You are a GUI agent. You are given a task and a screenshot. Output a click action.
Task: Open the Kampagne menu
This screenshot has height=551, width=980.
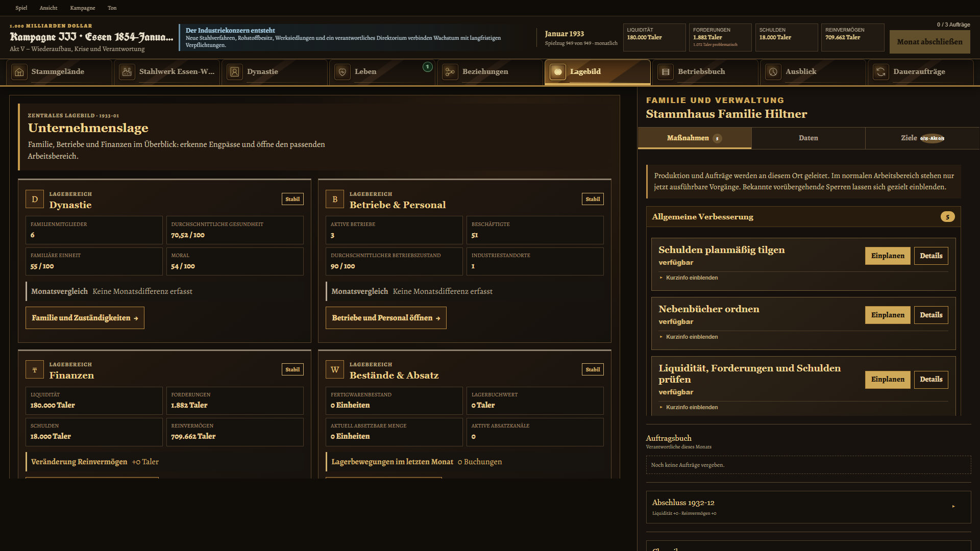[x=83, y=8]
